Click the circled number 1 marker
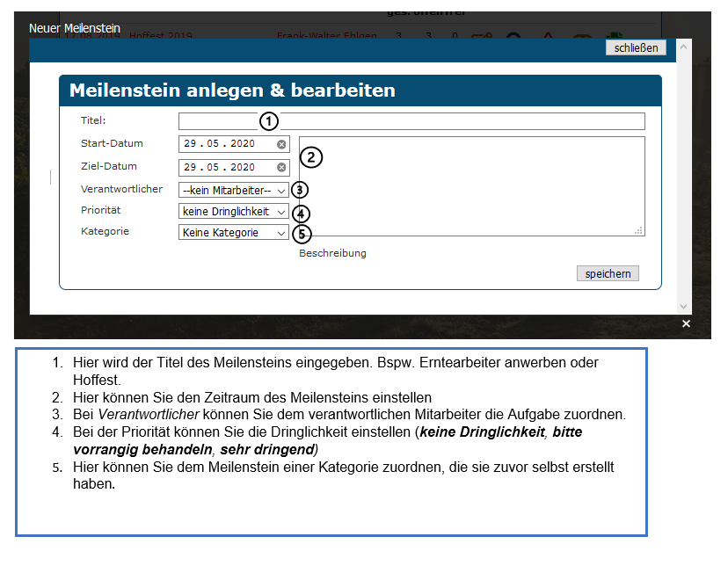The height and width of the screenshot is (573, 728). [x=268, y=121]
